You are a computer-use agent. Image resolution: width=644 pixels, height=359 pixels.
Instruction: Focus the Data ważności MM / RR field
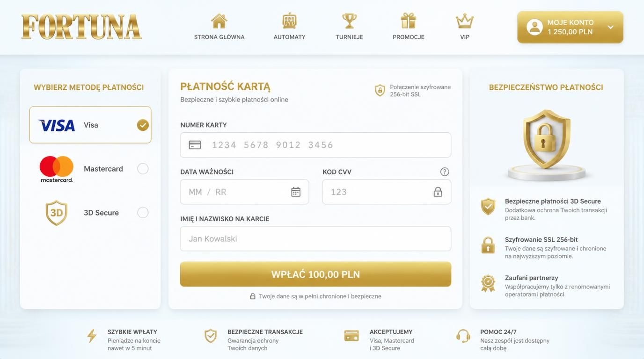tap(244, 192)
